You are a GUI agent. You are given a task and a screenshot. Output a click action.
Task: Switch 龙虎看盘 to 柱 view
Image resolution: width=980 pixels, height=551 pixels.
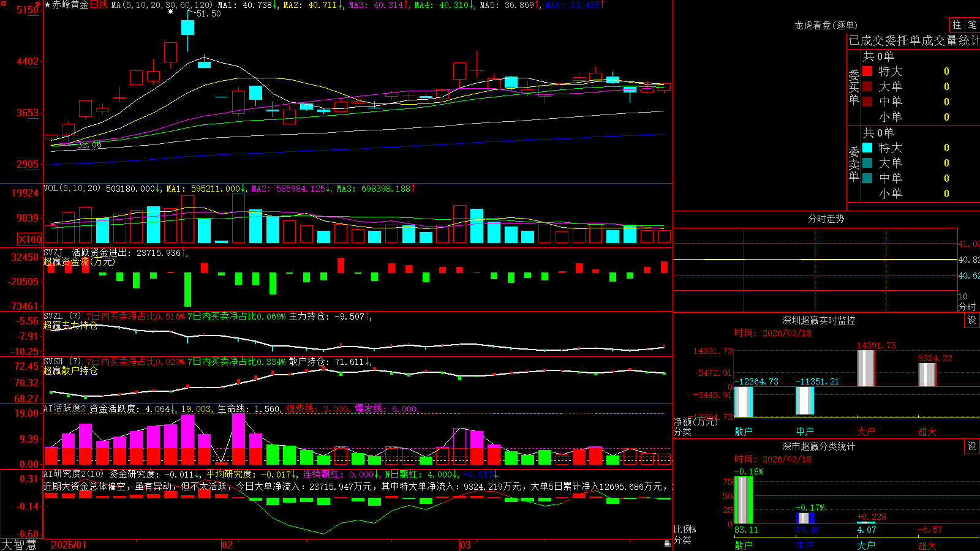point(957,24)
